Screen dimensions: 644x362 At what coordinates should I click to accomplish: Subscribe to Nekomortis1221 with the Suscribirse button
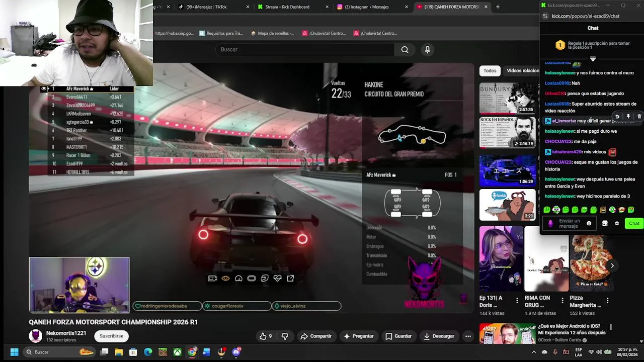(111, 336)
